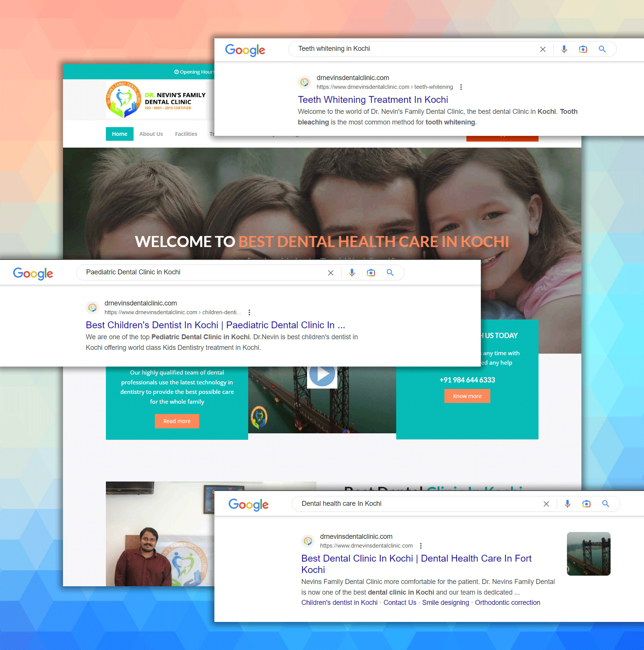Viewport: 644px width, 650px height.
Task: Click microphone icon in Dental health care search
Action: pyautogui.click(x=567, y=504)
